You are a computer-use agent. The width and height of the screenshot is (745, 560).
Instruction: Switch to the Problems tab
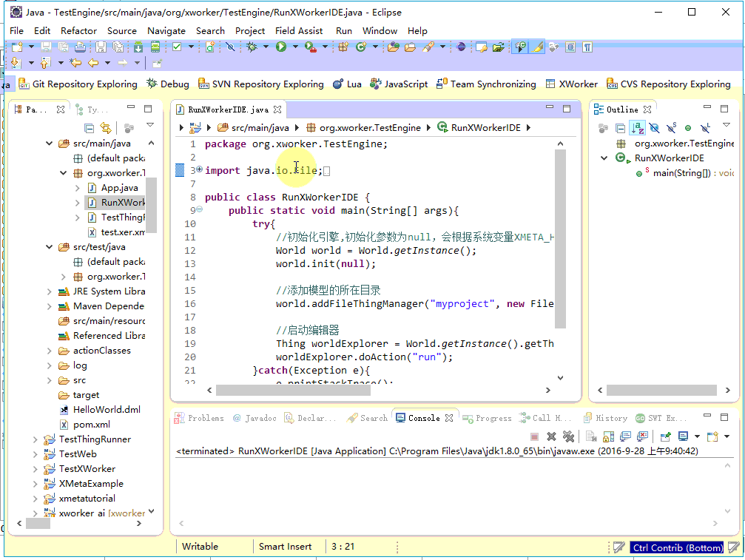pyautogui.click(x=200, y=418)
